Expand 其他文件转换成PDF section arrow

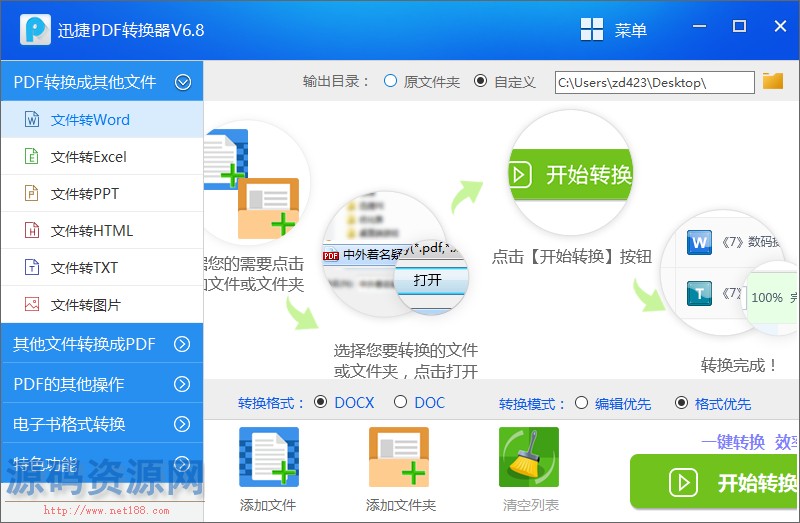(x=182, y=344)
